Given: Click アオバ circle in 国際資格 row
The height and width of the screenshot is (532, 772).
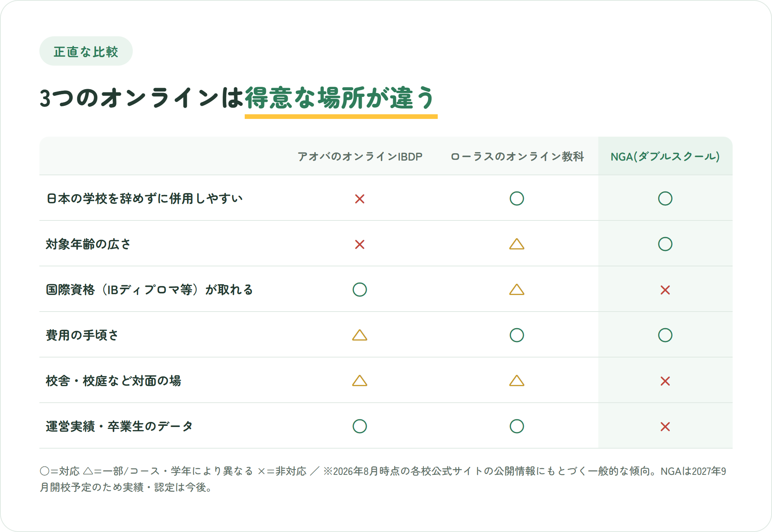Looking at the screenshot, I should pyautogui.click(x=360, y=290).
